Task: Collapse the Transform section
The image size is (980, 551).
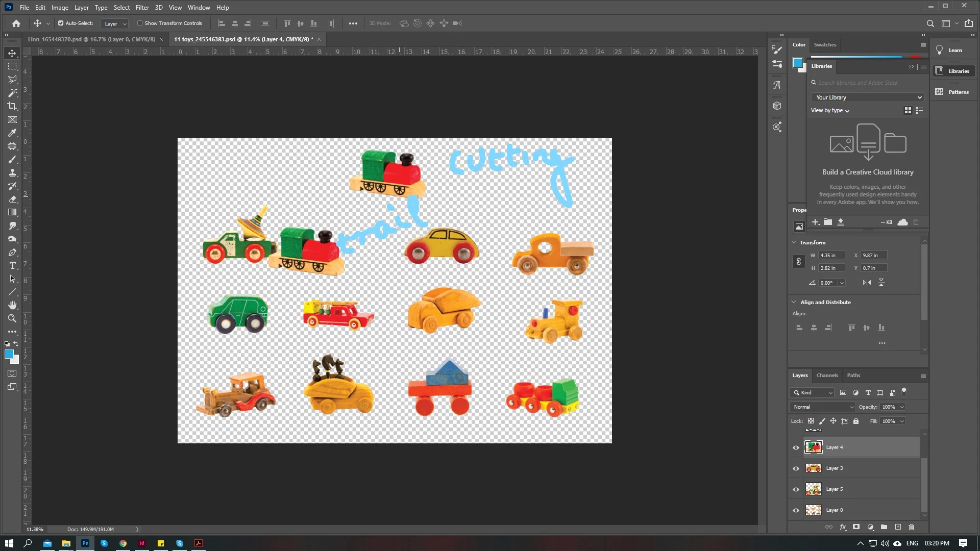Action: coord(794,242)
